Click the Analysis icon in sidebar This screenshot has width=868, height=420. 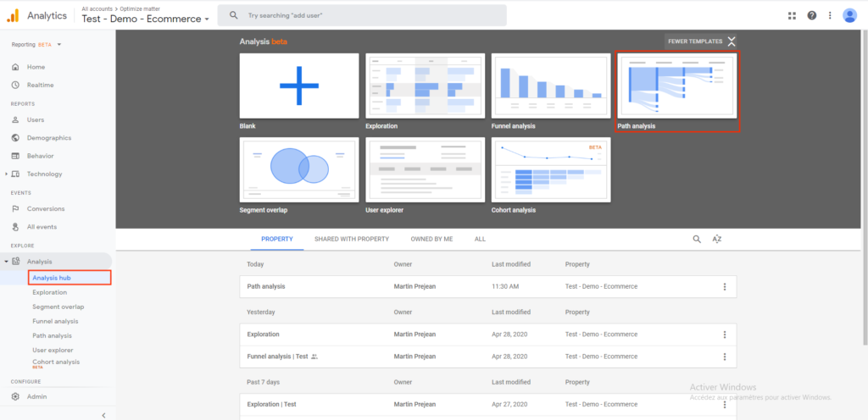coord(15,262)
